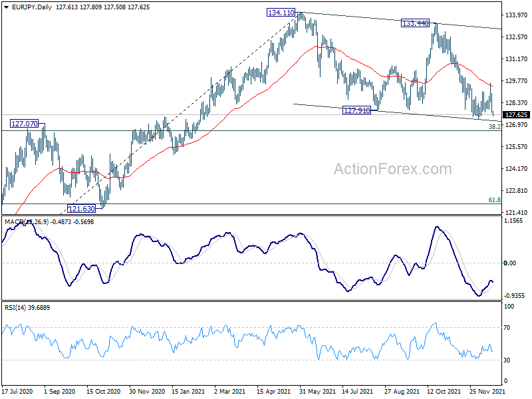
Task: Click the ActionForex.com watermark
Action: pyautogui.click(x=393, y=169)
